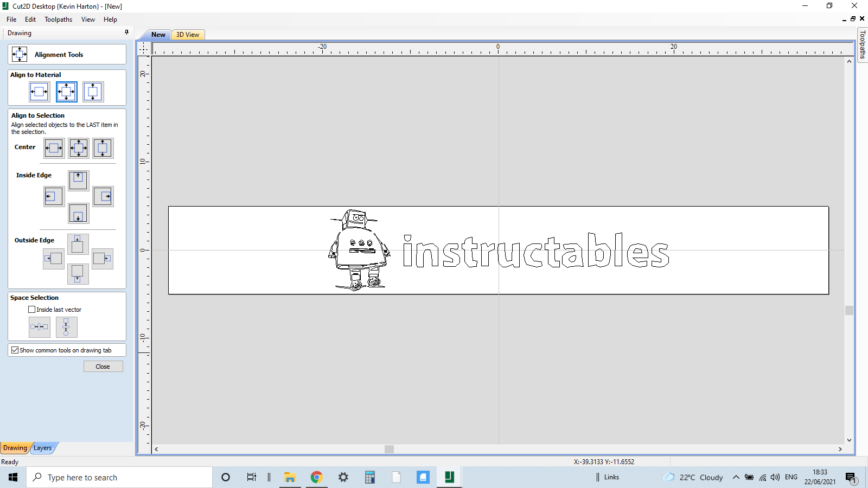Align Inside Edge to top
Image resolution: width=868 pixels, height=488 pixels.
point(78,180)
